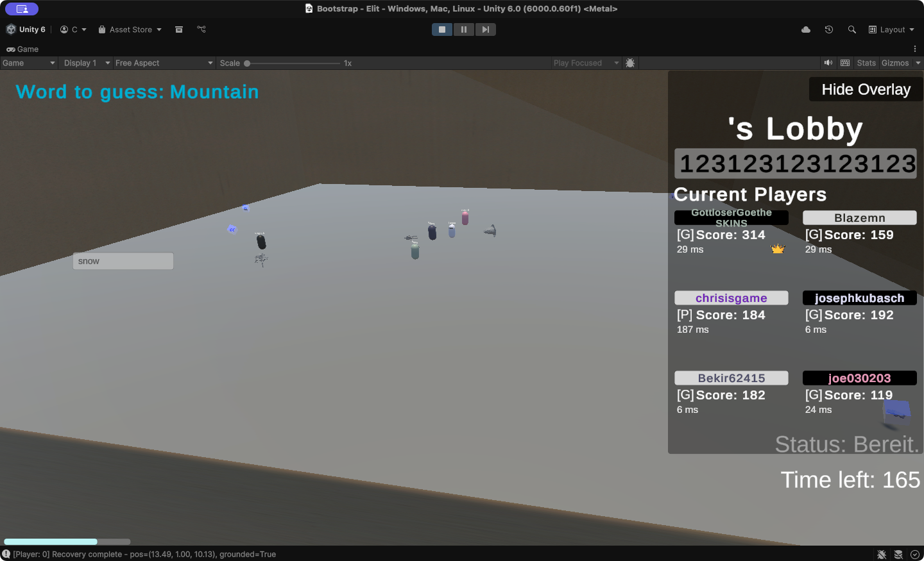924x561 pixels.
Task: Open the Display 1 dropdown
Action: tap(87, 63)
